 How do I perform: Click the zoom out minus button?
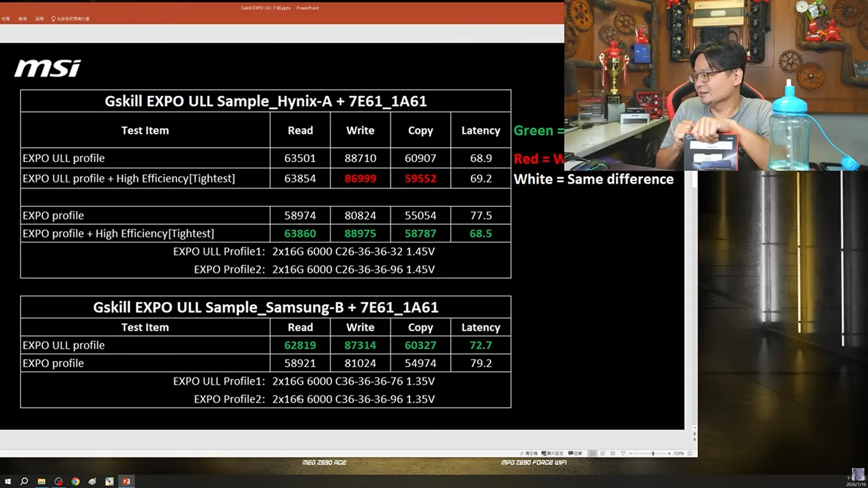pyautogui.click(x=631, y=453)
